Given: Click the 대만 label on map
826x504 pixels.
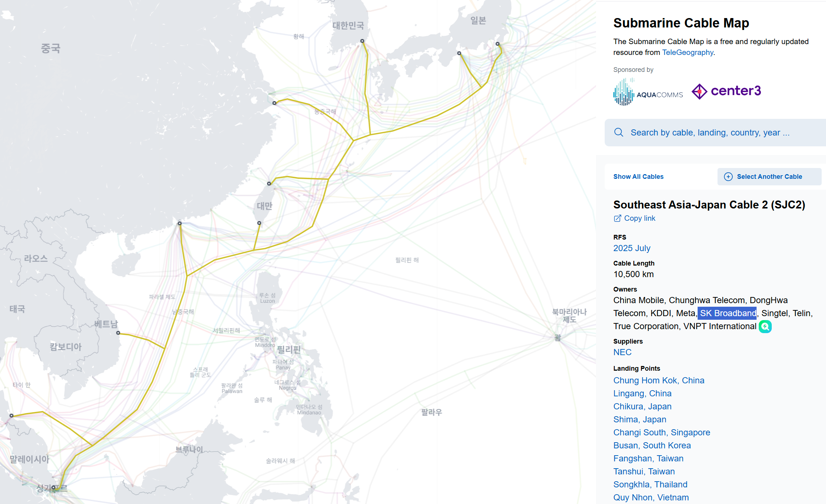Looking at the screenshot, I should coord(264,206).
